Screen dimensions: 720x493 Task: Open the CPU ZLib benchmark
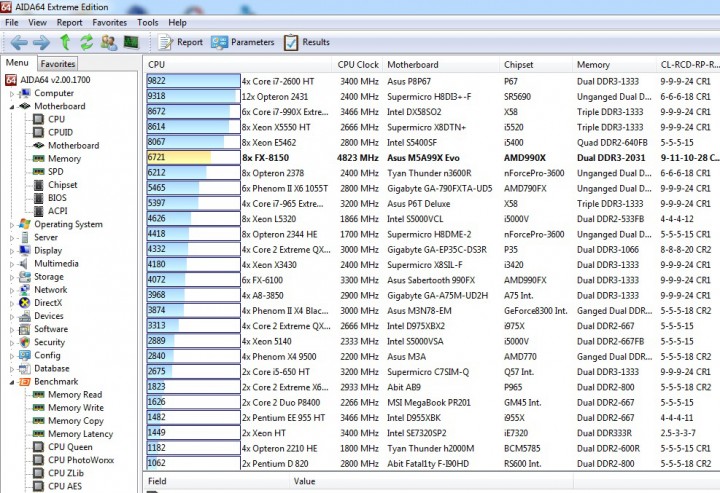66,473
